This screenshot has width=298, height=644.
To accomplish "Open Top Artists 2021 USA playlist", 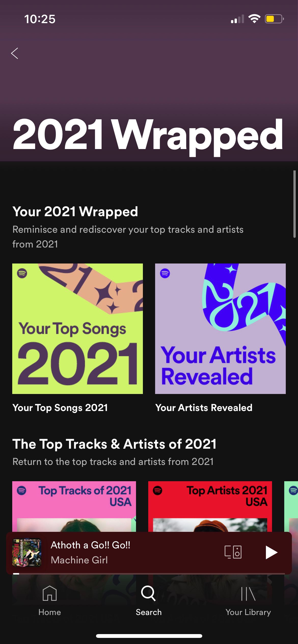I will 210,506.
